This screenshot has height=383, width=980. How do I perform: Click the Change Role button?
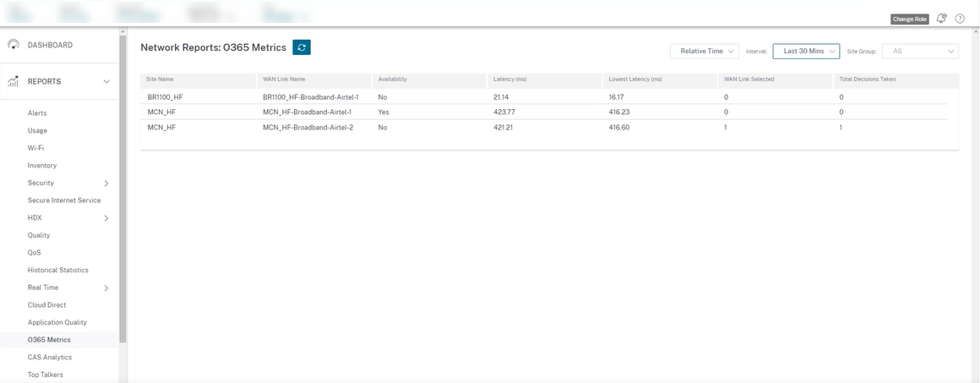click(x=909, y=19)
